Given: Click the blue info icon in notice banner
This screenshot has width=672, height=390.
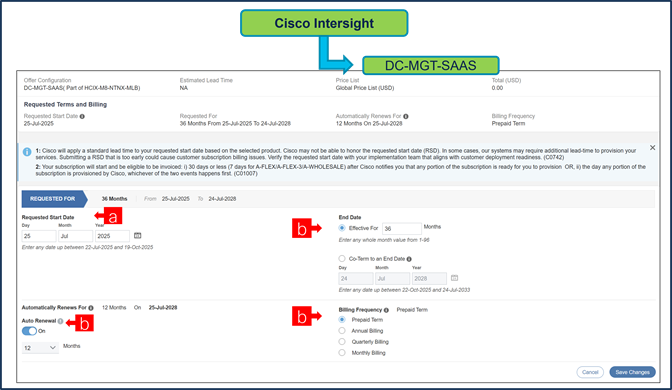Looking at the screenshot, I should [x=27, y=152].
